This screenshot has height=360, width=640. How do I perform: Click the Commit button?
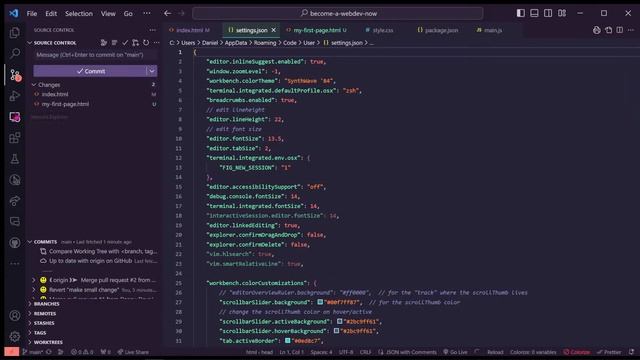point(90,71)
